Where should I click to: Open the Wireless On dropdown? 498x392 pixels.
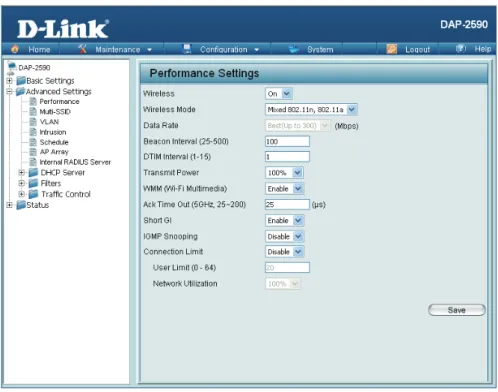279,94
